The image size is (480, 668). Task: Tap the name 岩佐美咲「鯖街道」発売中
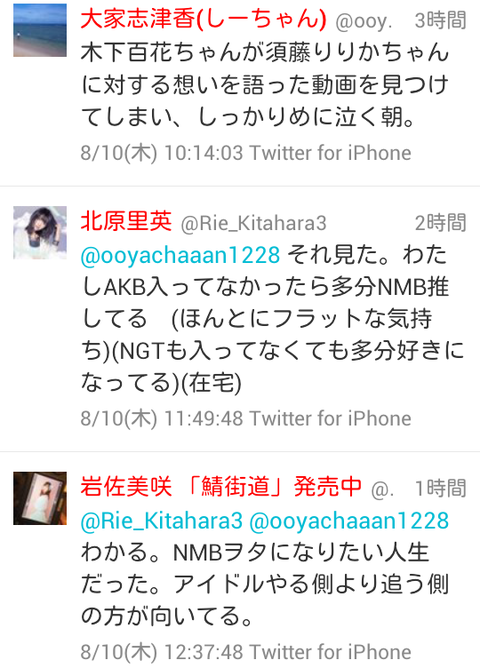tap(221, 487)
